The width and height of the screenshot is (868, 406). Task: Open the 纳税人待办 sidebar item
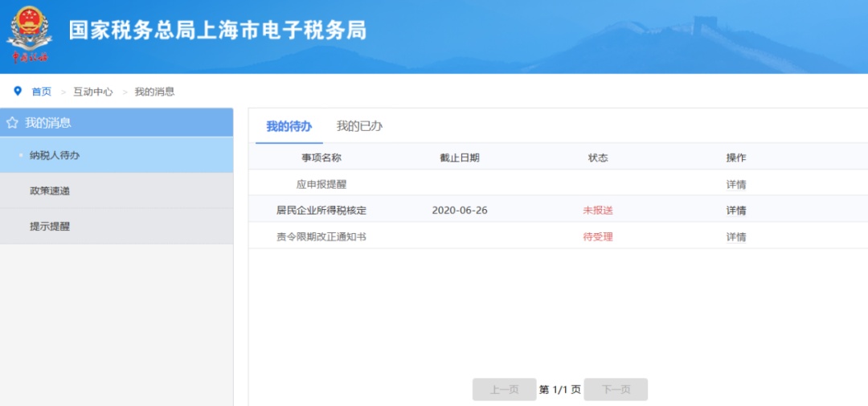55,155
